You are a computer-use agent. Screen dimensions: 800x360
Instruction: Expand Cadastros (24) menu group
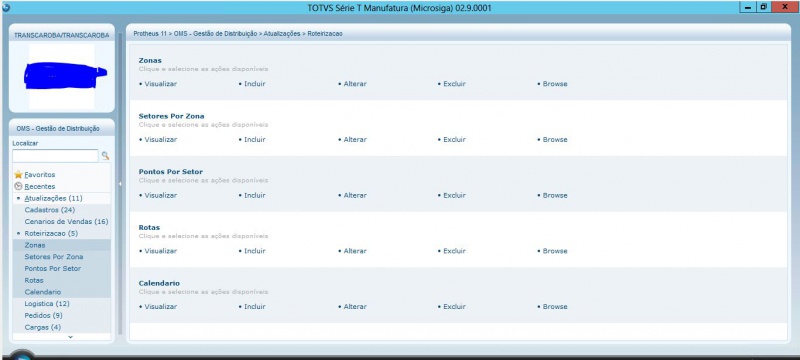(x=49, y=210)
